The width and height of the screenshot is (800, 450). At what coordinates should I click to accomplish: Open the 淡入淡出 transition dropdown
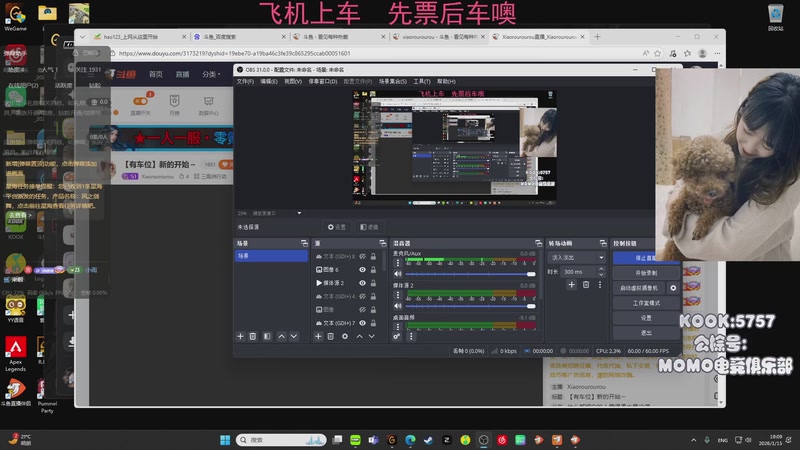tap(577, 257)
